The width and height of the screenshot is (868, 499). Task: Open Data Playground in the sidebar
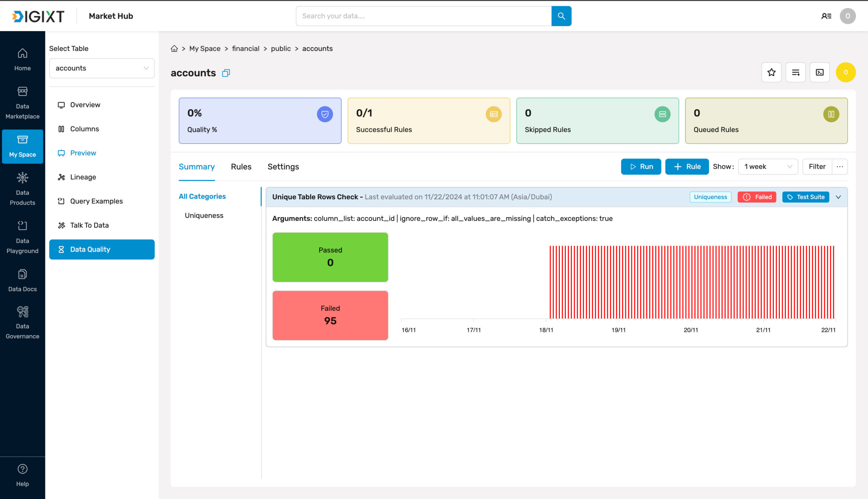(x=22, y=237)
